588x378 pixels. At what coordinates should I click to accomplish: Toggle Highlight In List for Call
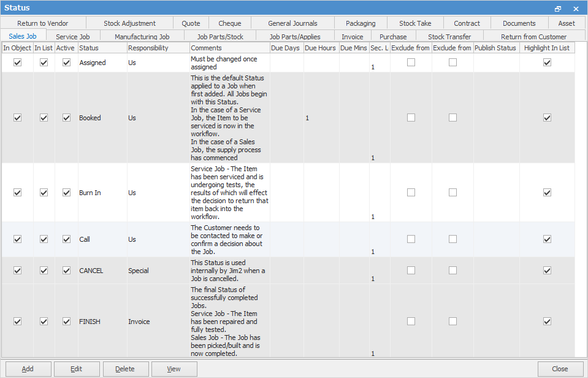pos(547,239)
